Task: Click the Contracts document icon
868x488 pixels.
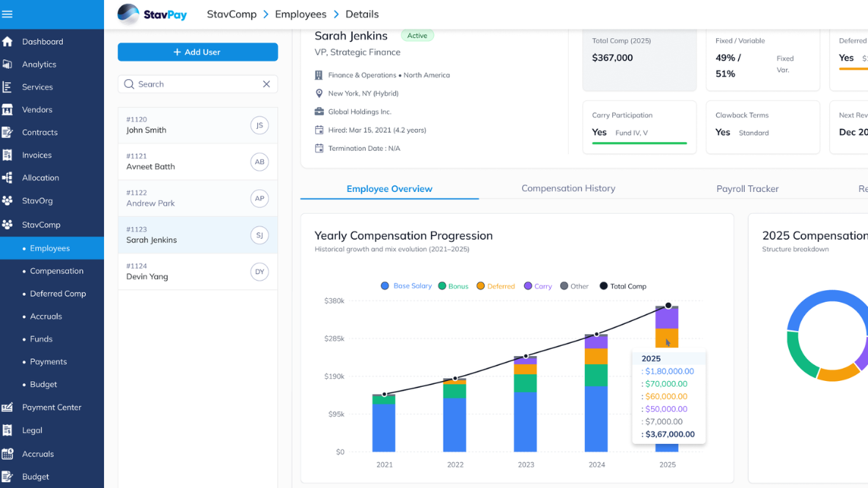Action: (x=7, y=132)
